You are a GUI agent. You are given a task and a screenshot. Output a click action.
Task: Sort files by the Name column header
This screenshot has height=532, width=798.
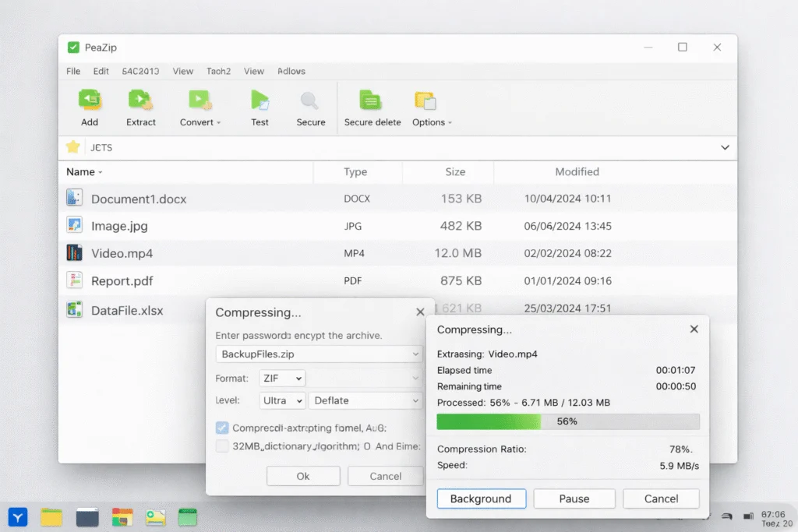click(x=81, y=171)
